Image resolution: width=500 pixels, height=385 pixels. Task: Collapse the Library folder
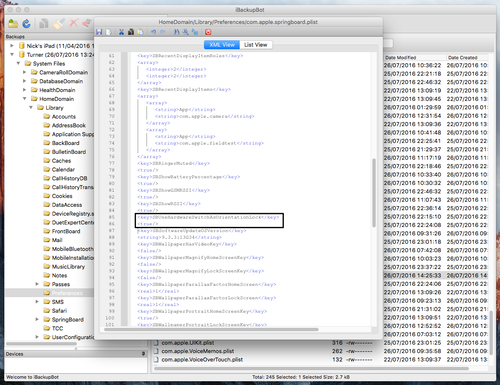[31, 107]
